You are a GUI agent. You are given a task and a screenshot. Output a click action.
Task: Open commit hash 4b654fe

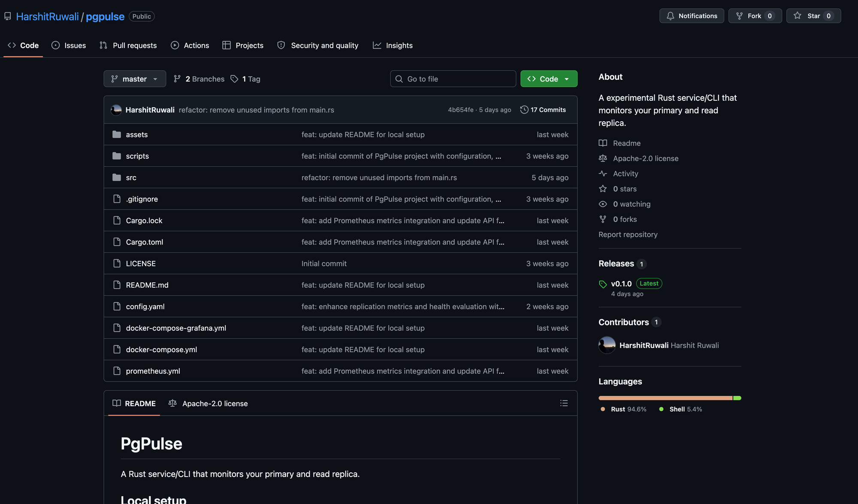pos(461,110)
